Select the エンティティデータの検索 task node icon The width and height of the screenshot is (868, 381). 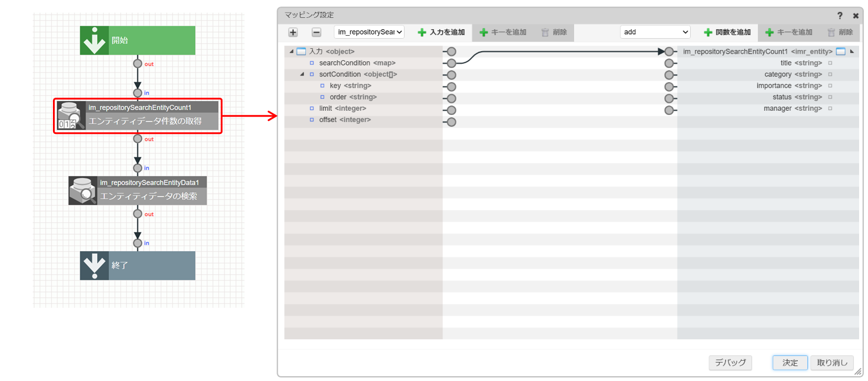click(83, 190)
